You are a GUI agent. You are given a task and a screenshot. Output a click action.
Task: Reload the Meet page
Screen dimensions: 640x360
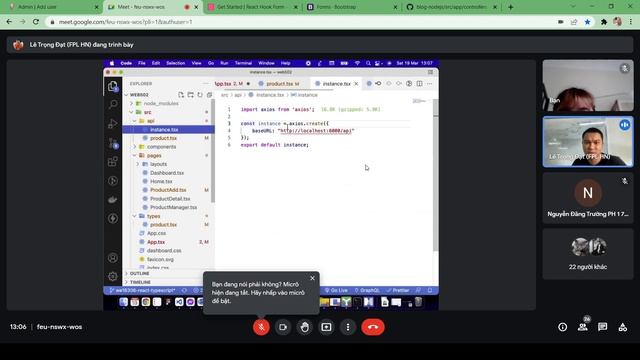coord(36,22)
